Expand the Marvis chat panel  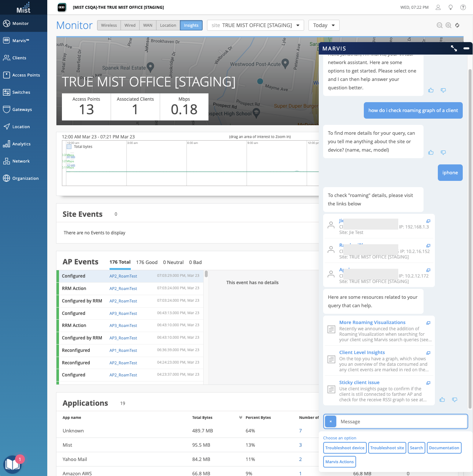454,48
